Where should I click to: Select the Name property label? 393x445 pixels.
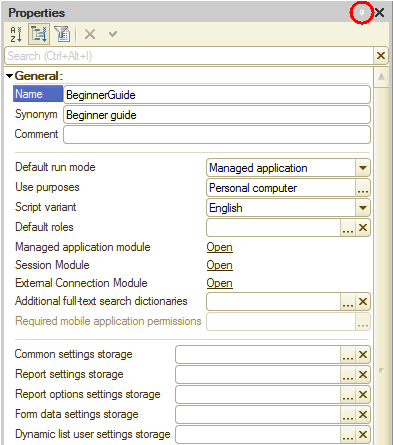[38, 94]
